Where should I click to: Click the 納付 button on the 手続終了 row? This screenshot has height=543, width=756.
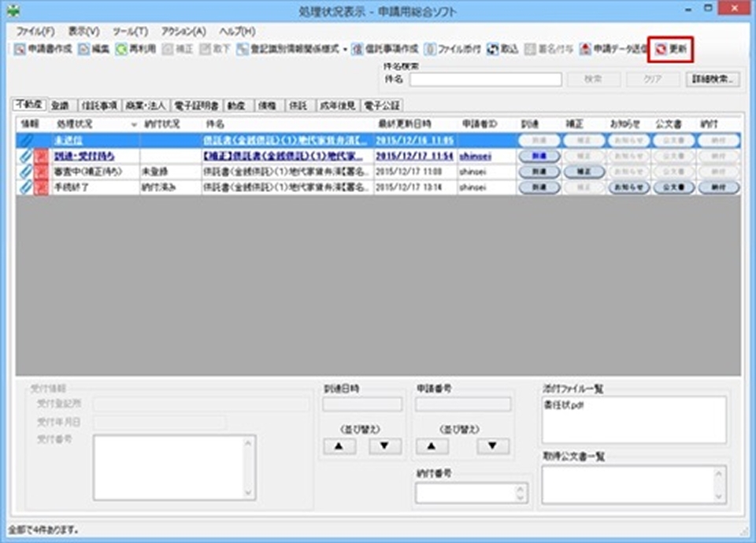(721, 187)
